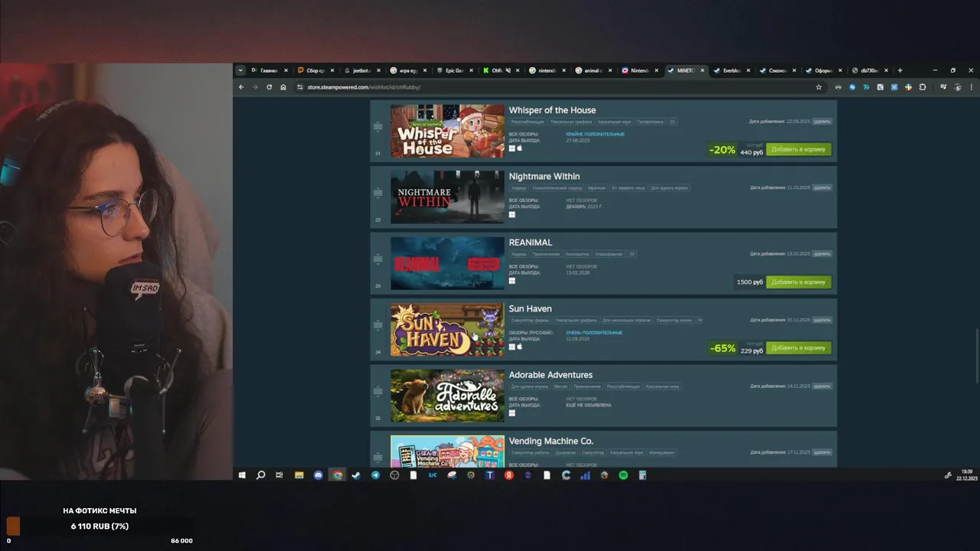
Task: Open the REANIMAL title link
Action: tap(531, 243)
